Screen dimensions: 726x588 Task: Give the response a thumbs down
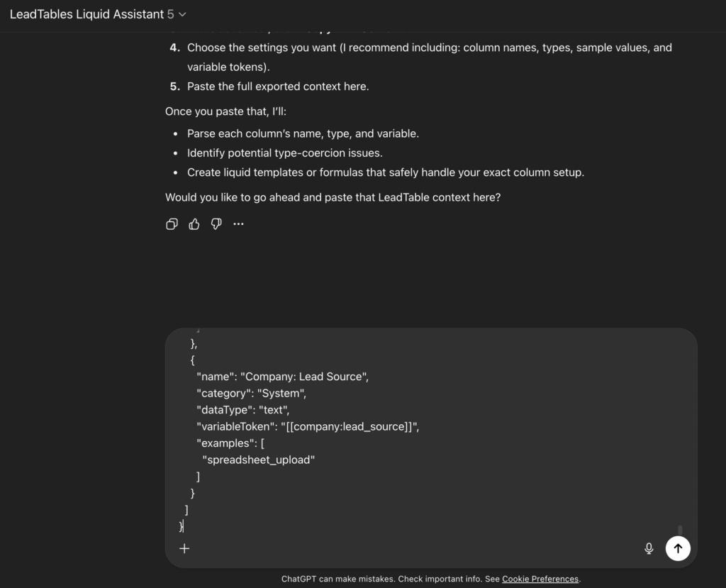pyautogui.click(x=216, y=224)
